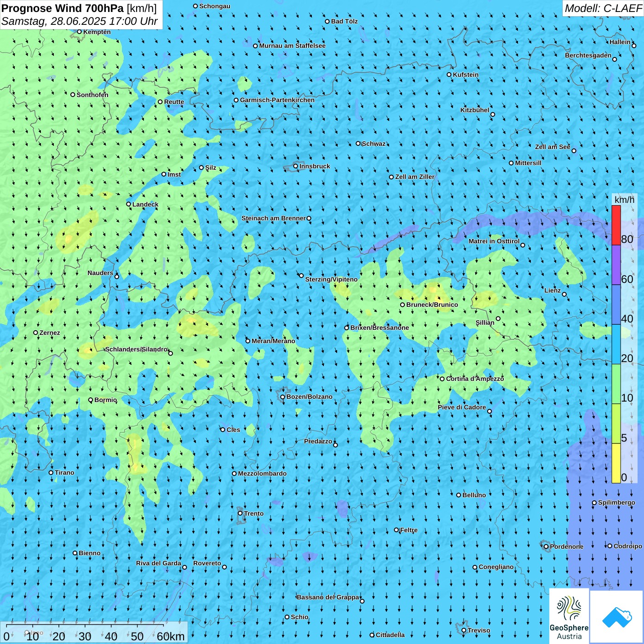Click the 'Kitzbühel' label
The image size is (644, 644).
point(475,110)
